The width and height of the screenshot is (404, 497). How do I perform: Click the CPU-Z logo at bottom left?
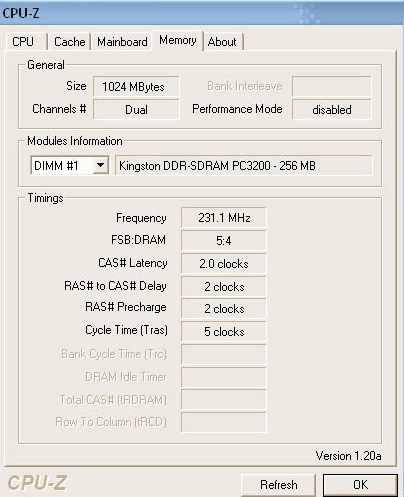(x=37, y=483)
